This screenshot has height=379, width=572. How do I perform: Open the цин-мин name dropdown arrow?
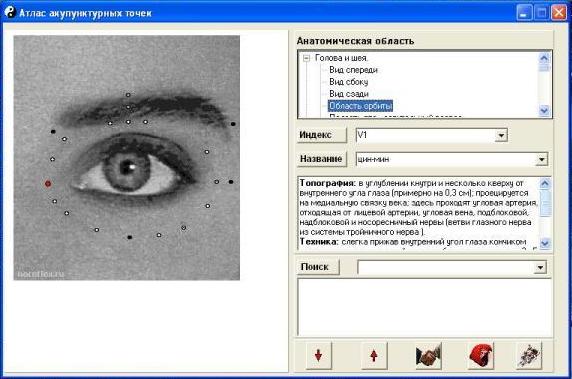point(541,159)
